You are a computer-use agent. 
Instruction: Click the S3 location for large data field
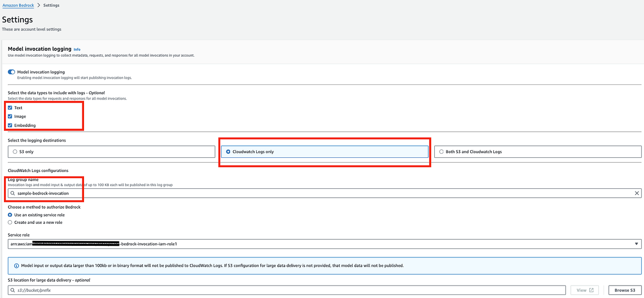[287, 290]
